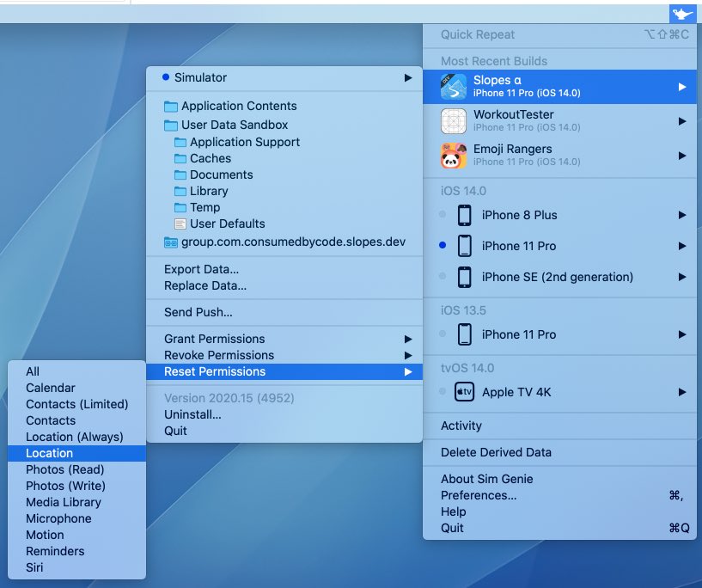
Task: Click the app group container folder icon
Action: [x=171, y=242]
